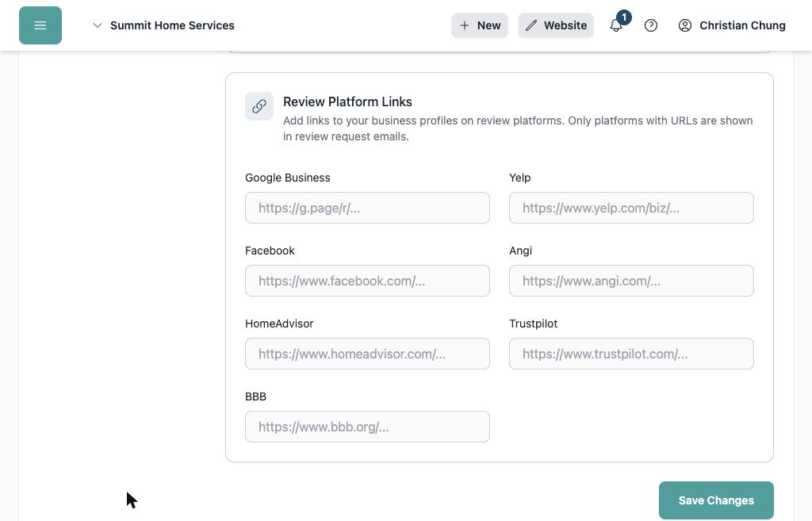Focus the Trustpilot URL field
812x521 pixels.
[x=631, y=354]
